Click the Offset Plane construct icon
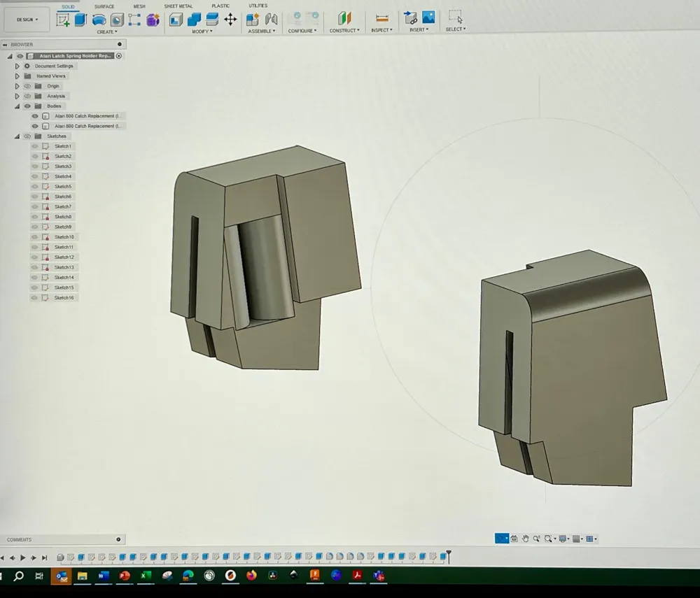The image size is (700, 598). pos(344,18)
